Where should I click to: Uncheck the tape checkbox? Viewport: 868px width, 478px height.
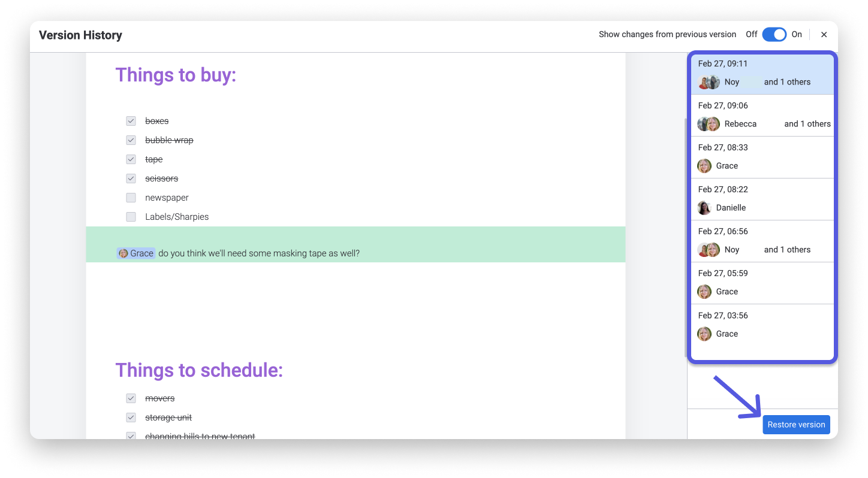click(131, 159)
